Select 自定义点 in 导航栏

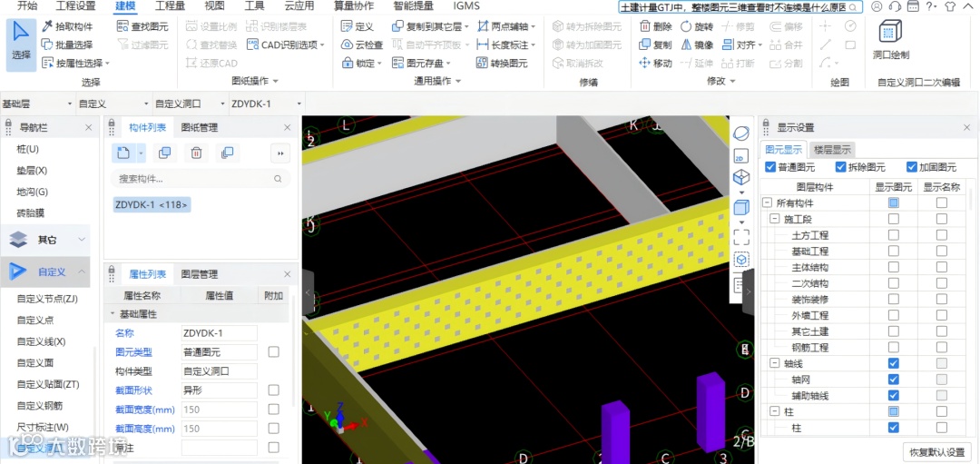35,321
